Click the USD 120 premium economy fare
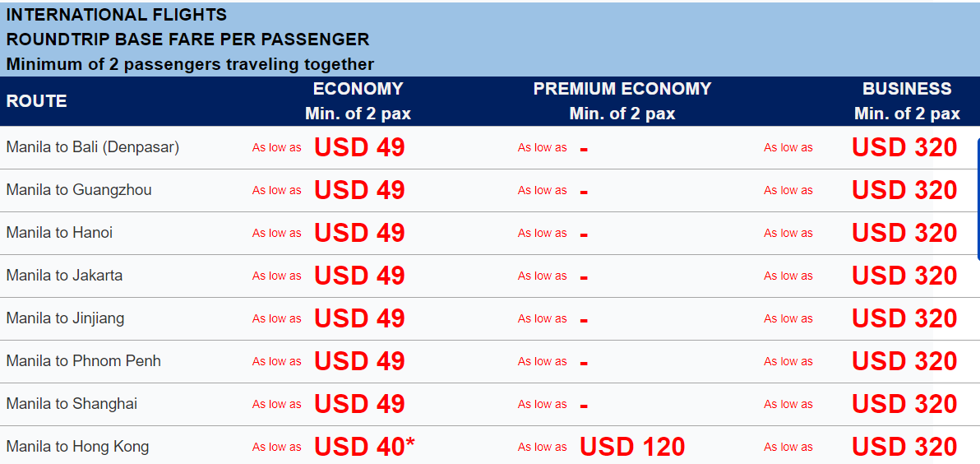The image size is (980, 464). coord(632,447)
